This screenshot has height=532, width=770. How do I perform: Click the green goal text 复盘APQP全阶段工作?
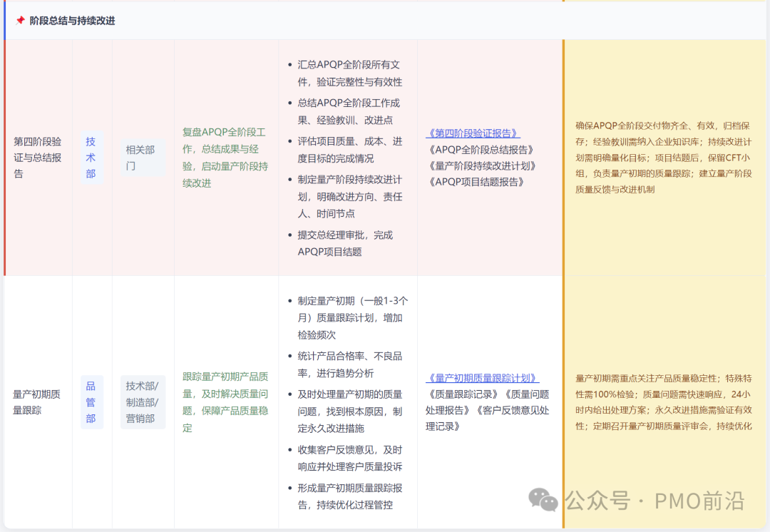coord(225,133)
